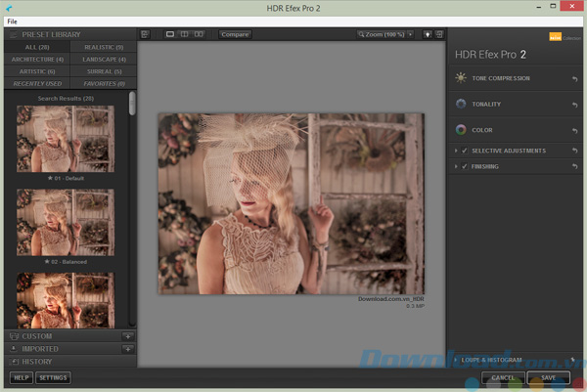Hide the left preset panel icon
This screenshot has height=392, width=587.
[x=145, y=35]
